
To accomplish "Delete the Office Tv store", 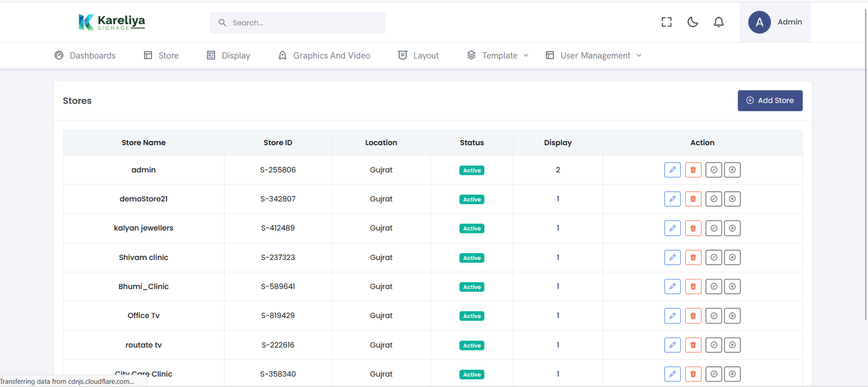I will (693, 316).
